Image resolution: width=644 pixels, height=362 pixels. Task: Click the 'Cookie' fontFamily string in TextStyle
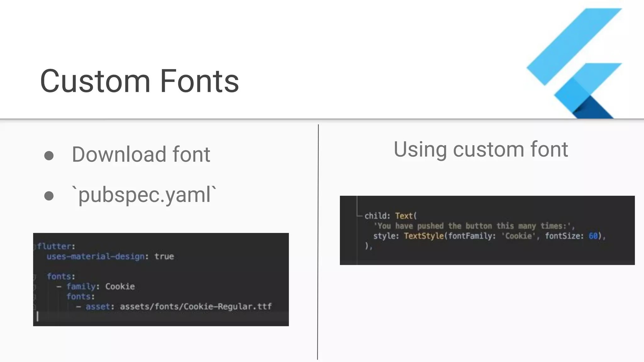click(x=518, y=236)
